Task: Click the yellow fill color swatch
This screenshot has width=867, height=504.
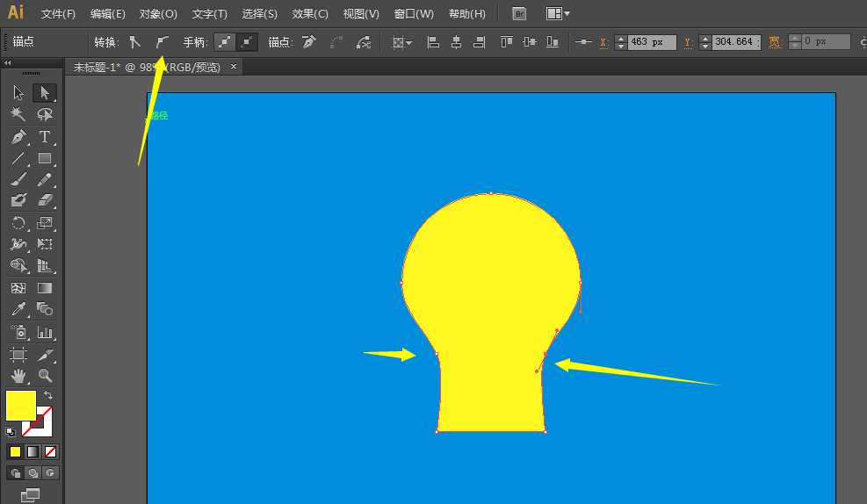Action: coord(20,405)
